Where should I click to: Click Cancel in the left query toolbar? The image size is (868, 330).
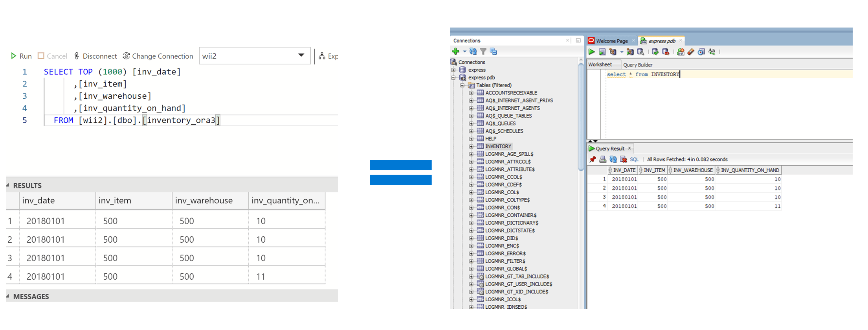click(53, 56)
